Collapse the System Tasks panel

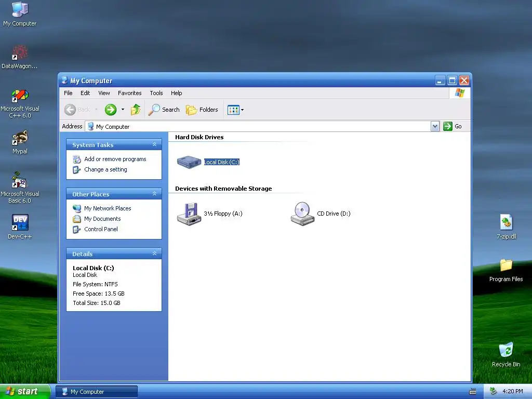click(154, 144)
